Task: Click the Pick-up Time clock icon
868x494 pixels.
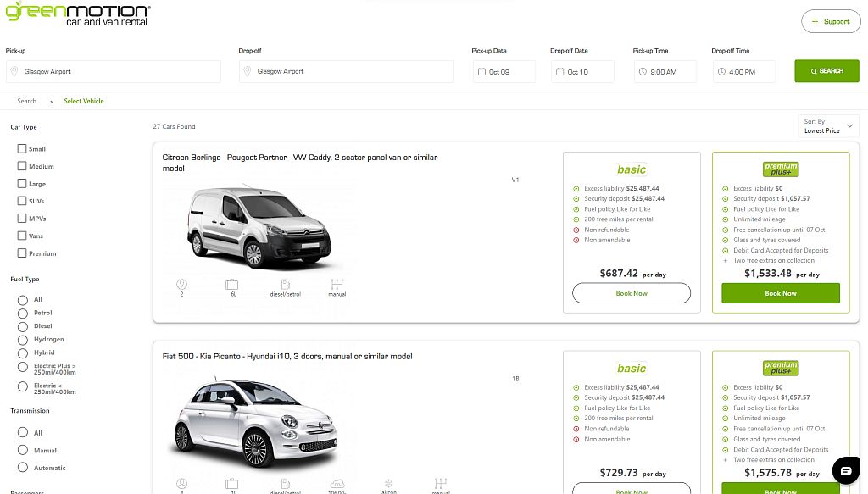Action: (x=642, y=71)
